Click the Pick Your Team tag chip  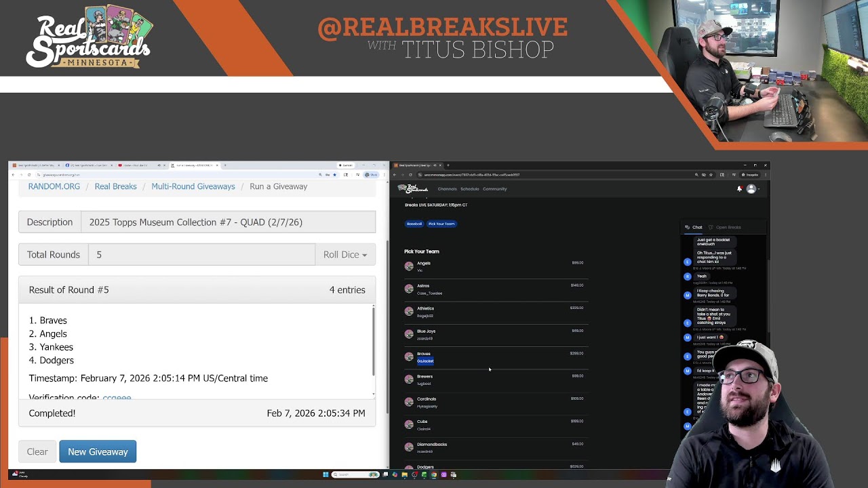click(x=441, y=224)
